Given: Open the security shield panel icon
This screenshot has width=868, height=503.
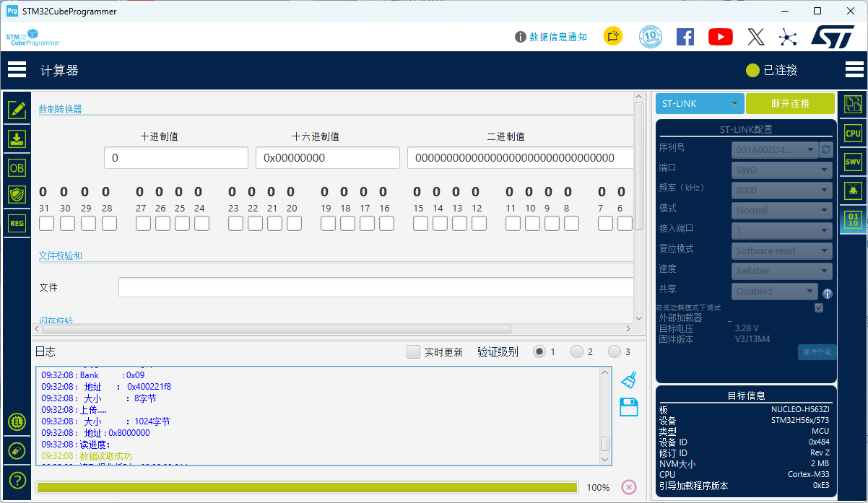Looking at the screenshot, I should coord(17,195).
